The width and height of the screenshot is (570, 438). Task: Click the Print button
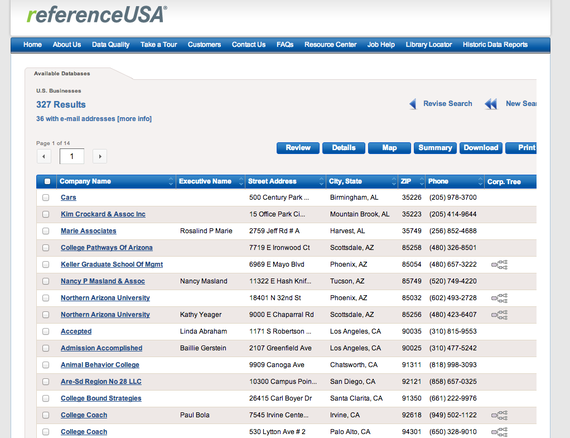[x=521, y=148]
